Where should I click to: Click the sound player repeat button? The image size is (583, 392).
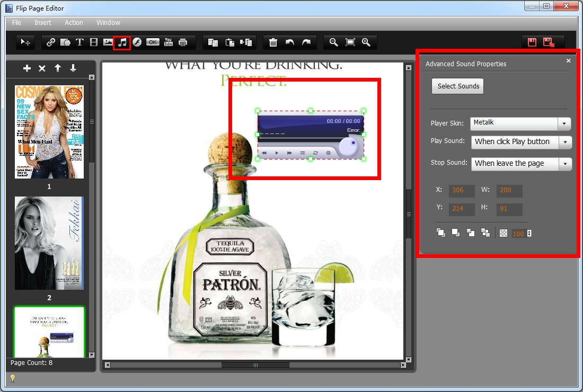tap(315, 153)
